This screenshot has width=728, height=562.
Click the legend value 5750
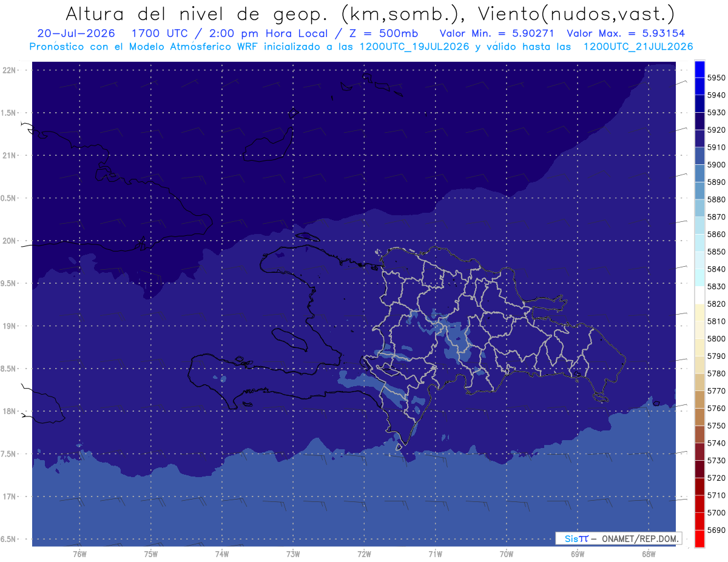[716, 426]
